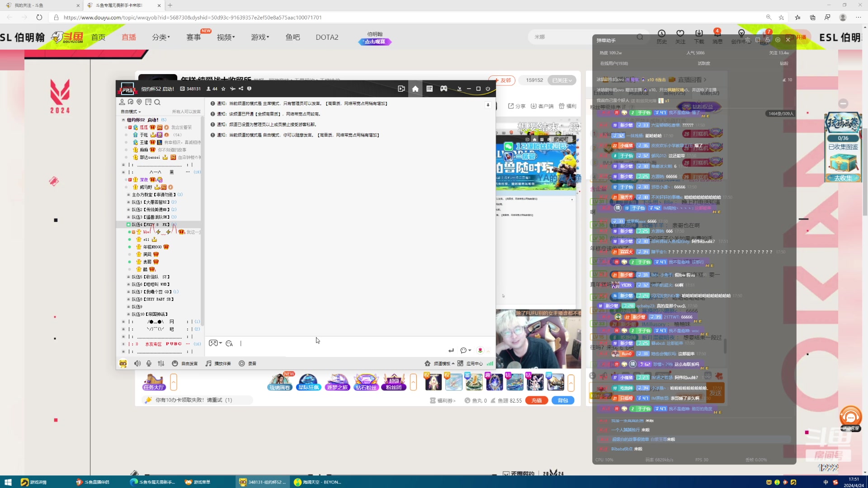Open 消息 messages icon with badge 4
Screen dimensions: 868x488
[x=717, y=37]
